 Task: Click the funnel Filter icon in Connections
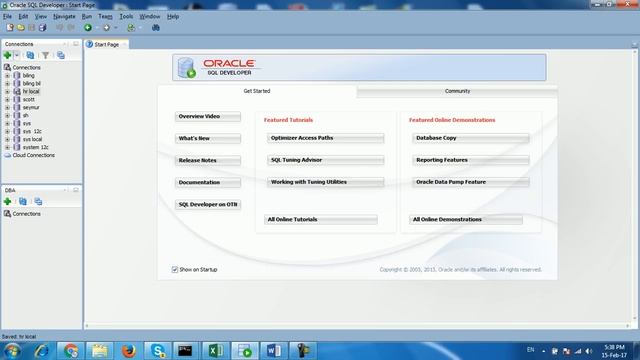(x=45, y=55)
